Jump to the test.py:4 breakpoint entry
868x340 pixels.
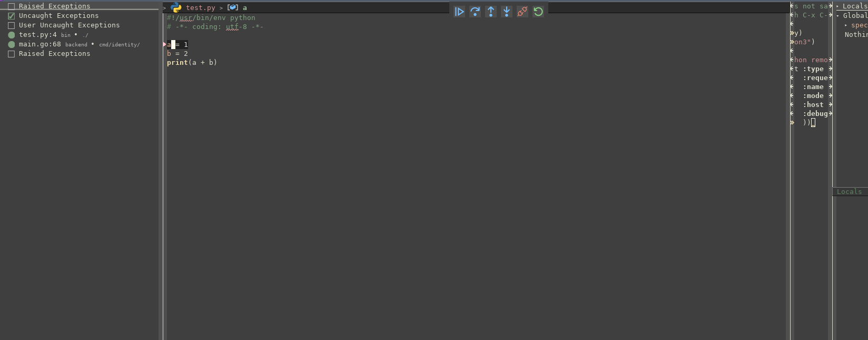[38, 35]
